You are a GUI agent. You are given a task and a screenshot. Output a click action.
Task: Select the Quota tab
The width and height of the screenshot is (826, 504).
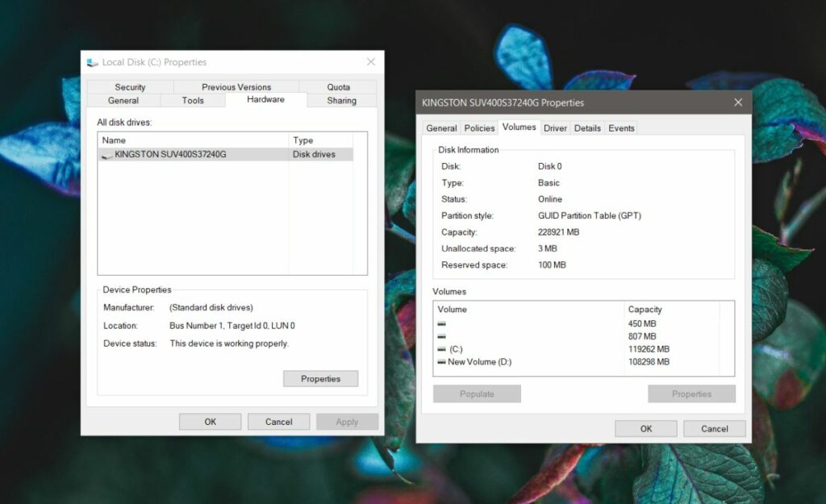pyautogui.click(x=338, y=86)
